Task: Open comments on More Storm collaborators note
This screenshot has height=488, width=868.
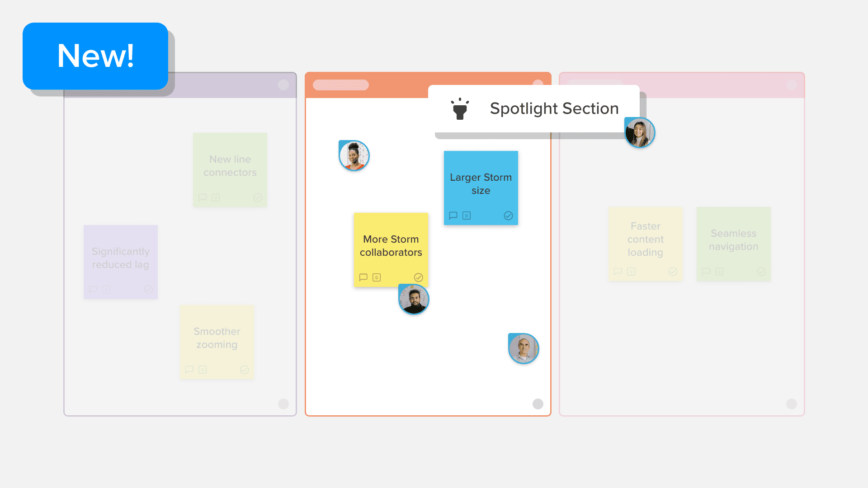Action: click(363, 277)
